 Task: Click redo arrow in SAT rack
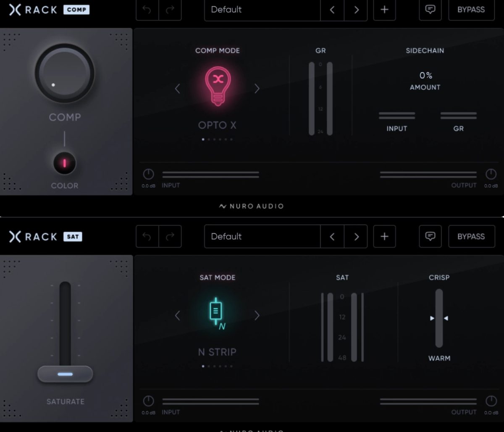(170, 236)
